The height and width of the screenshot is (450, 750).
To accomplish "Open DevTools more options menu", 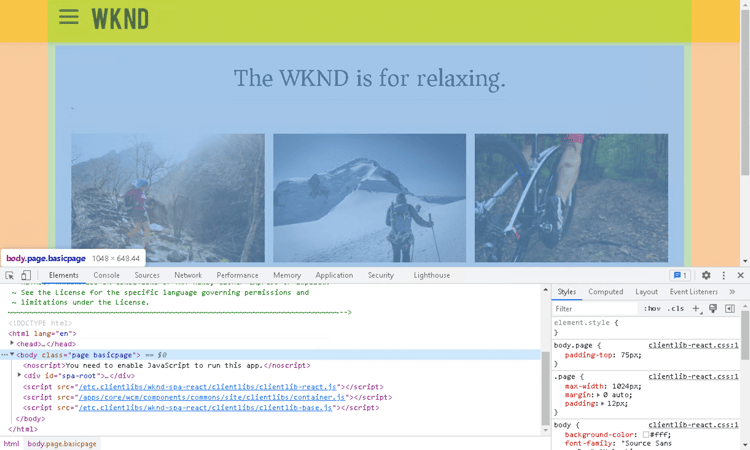I will pos(723,275).
